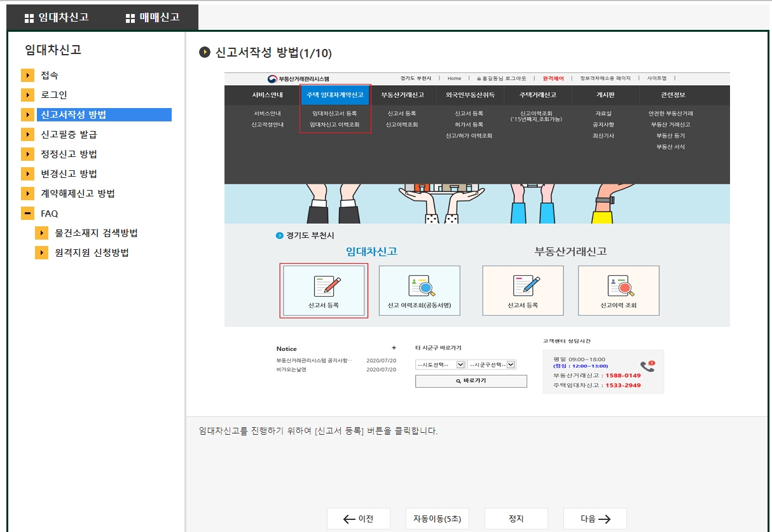This screenshot has height=532, width=772.
Task: Click the 관련정보 menu item
Action: 673,95
